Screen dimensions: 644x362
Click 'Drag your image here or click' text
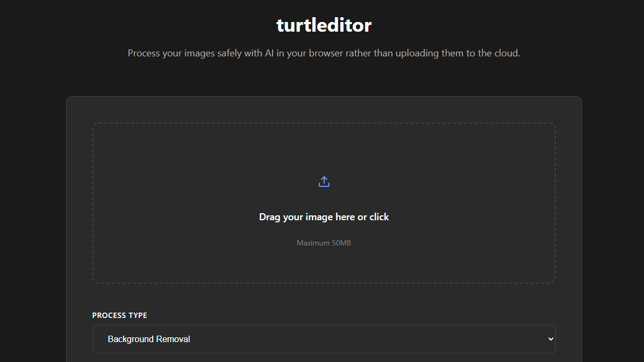324,216
